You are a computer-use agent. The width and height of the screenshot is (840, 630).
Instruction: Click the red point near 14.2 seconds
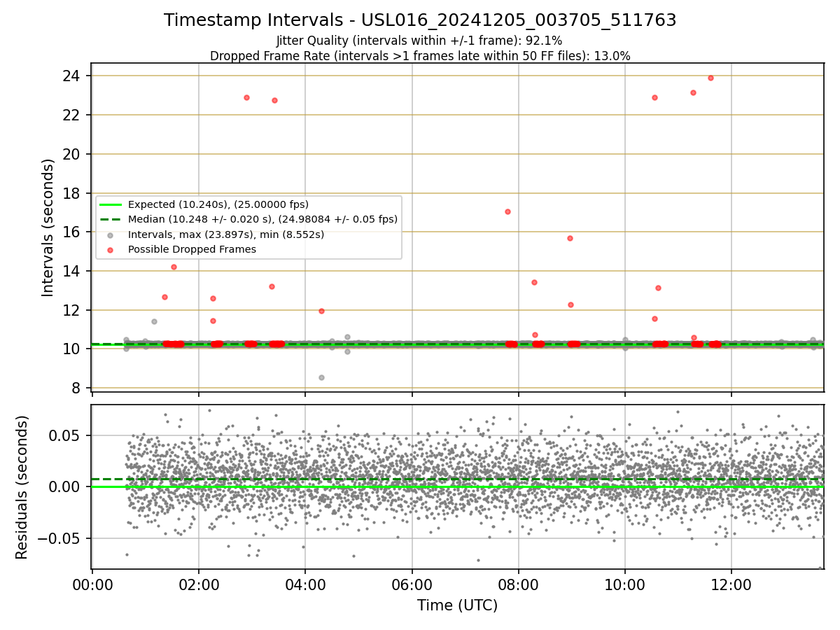point(174,267)
